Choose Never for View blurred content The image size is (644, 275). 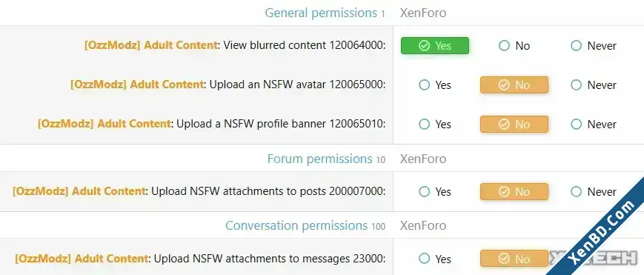pos(594,46)
